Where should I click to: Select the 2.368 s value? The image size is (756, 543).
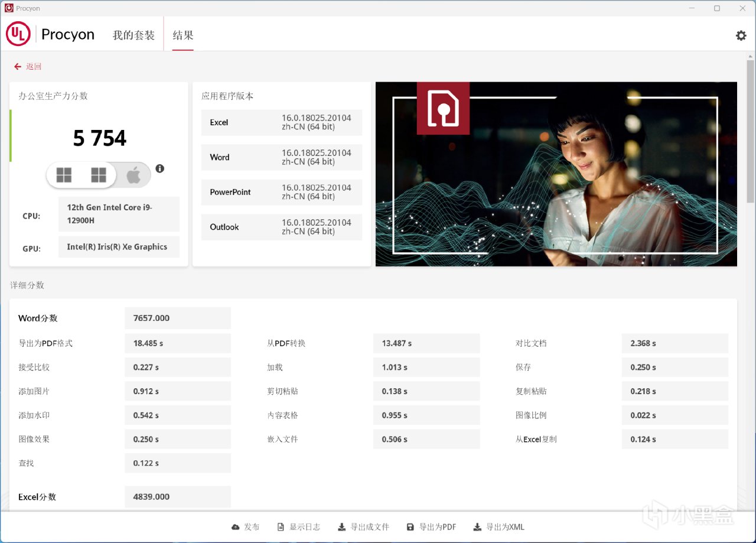pos(643,343)
